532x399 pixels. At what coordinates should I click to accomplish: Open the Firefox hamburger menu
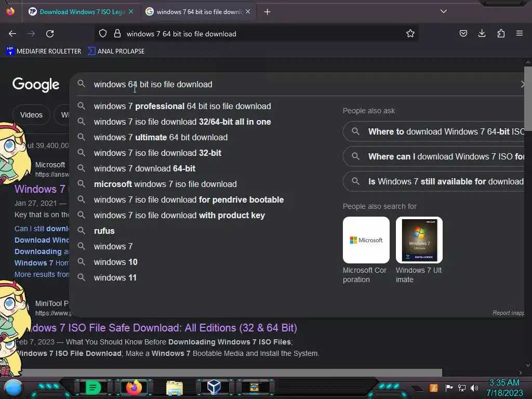[520, 33]
